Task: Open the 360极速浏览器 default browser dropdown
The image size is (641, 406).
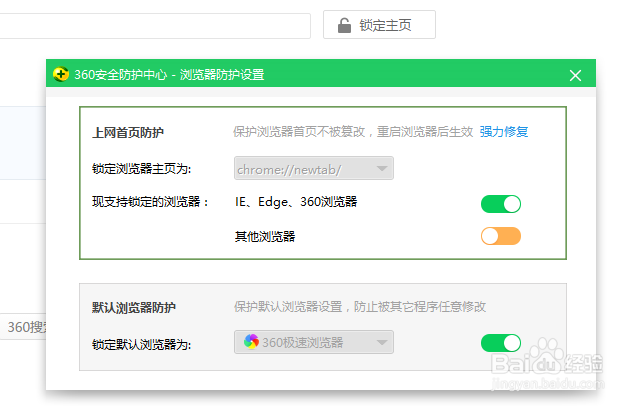Action: [314, 342]
